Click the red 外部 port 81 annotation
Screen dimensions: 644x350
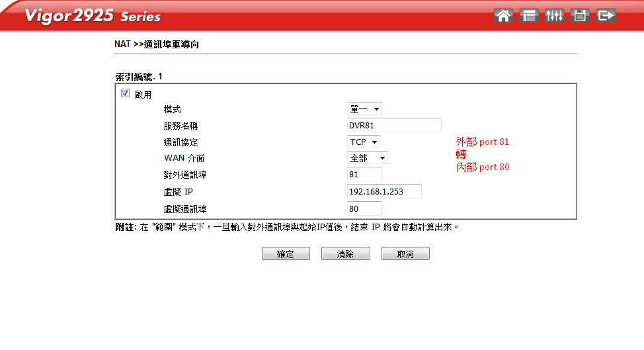pyautogui.click(x=483, y=142)
